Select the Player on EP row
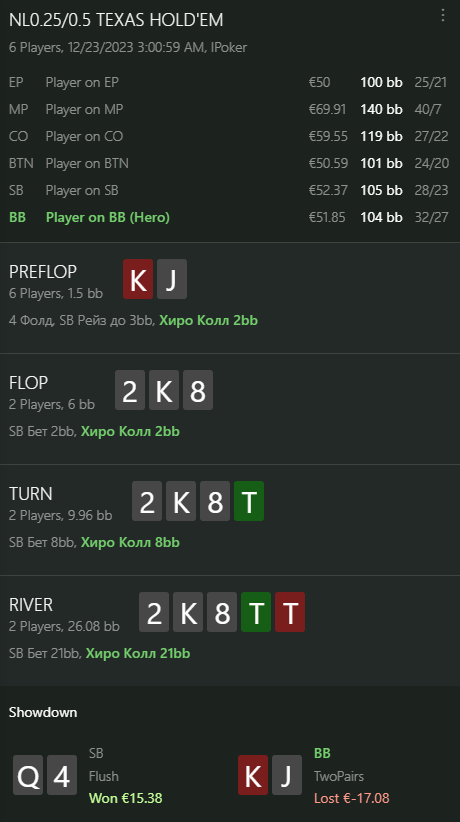Image resolution: width=460 pixels, height=822 pixels. coord(229,82)
